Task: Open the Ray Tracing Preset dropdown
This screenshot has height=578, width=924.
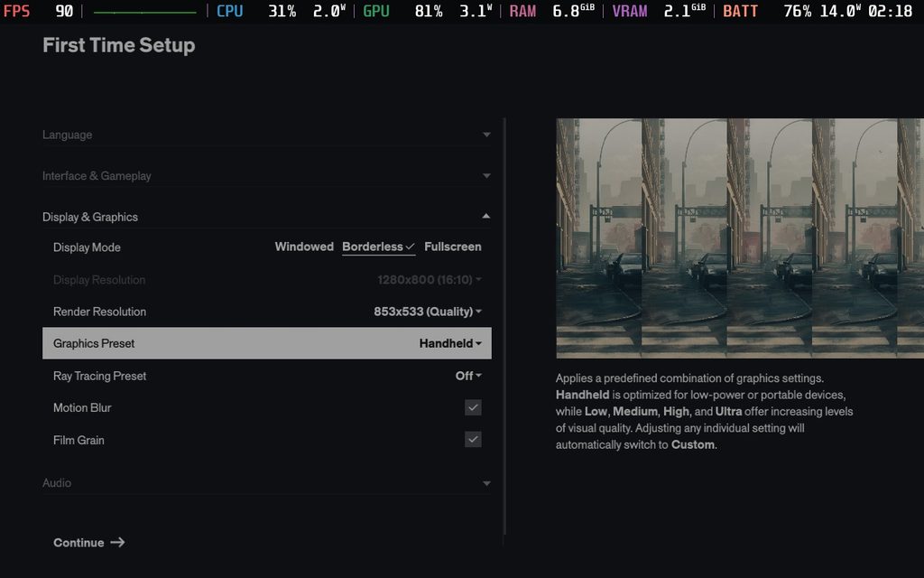Action: (x=468, y=376)
